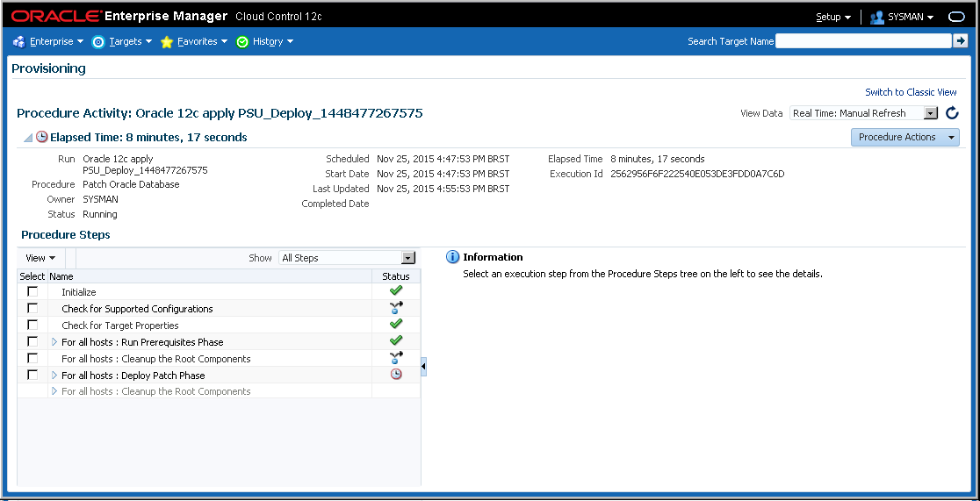This screenshot has height=501, width=980.
Task: Click the Deploy Patch Phase step name
Action: coord(133,376)
